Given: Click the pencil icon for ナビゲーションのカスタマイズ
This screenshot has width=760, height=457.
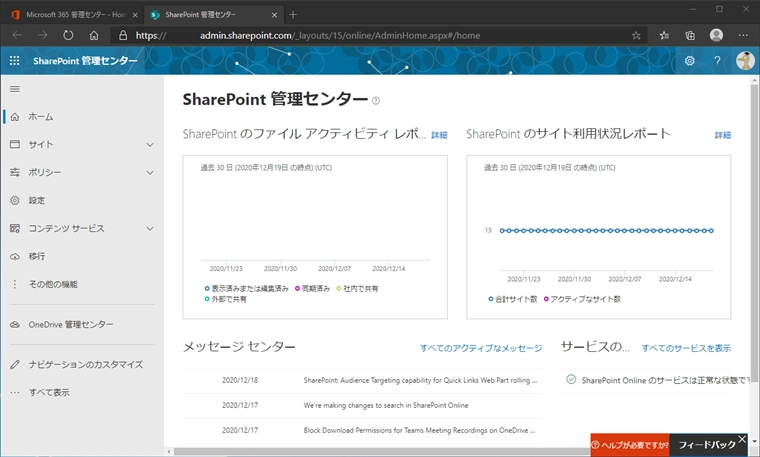Looking at the screenshot, I should [x=15, y=364].
